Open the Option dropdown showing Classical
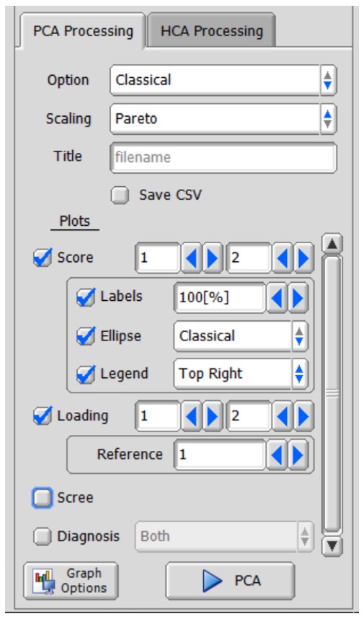The height and width of the screenshot is (619, 364). [223, 81]
